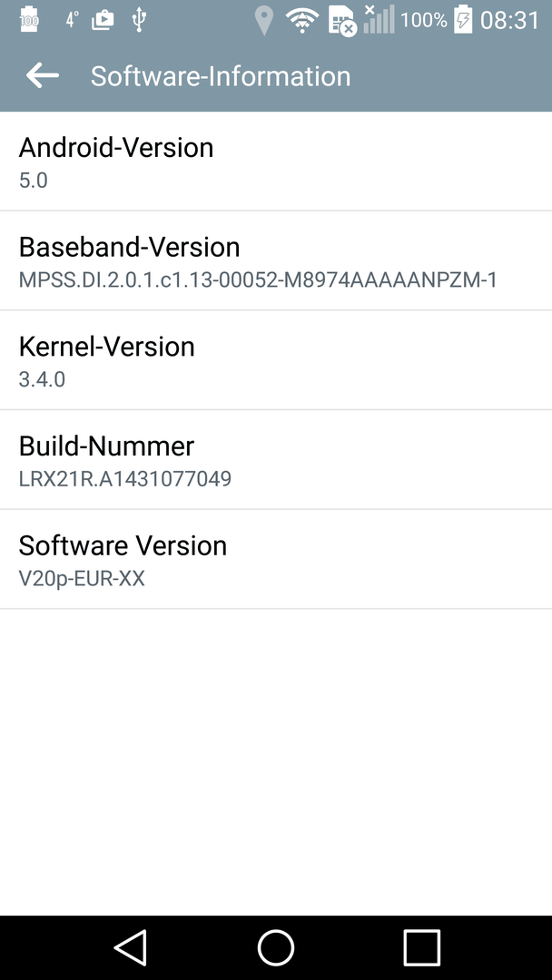552x980 pixels.
Task: Tap the Build-Nummer list item
Action: [x=276, y=459]
